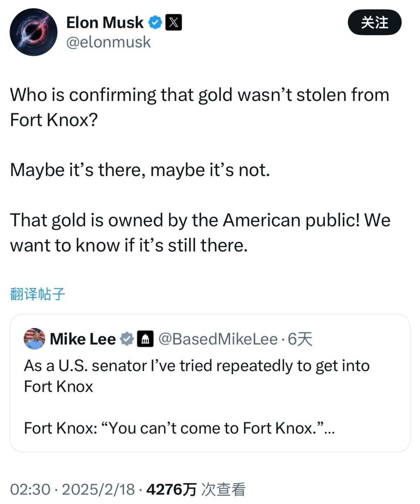Click Mike Lee's gray verified checkmark

(127, 339)
